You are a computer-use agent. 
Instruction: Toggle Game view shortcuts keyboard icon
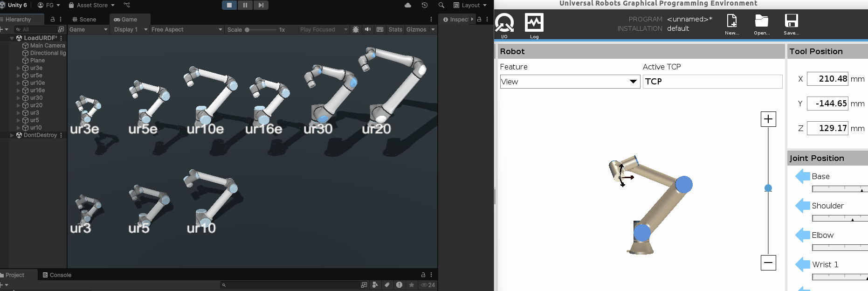tap(380, 29)
